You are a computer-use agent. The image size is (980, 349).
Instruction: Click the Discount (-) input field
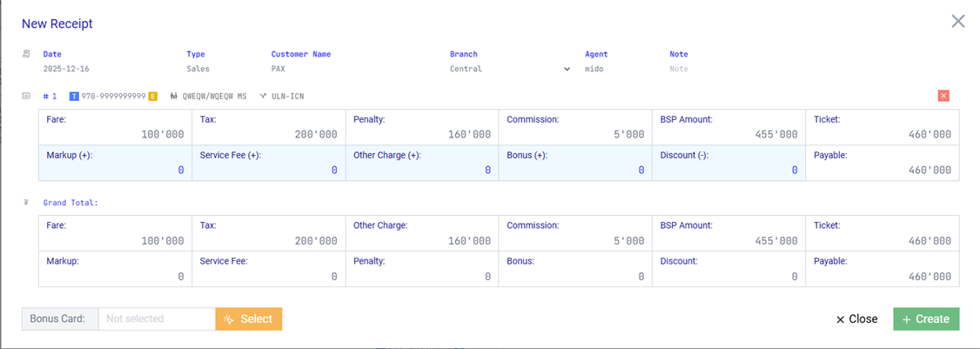728,170
